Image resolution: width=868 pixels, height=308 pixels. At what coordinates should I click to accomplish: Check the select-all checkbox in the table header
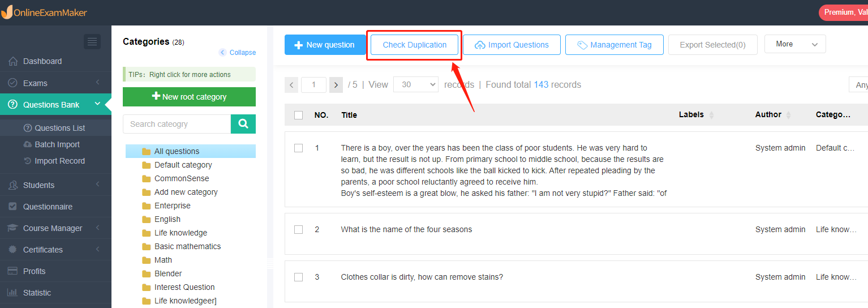point(299,115)
